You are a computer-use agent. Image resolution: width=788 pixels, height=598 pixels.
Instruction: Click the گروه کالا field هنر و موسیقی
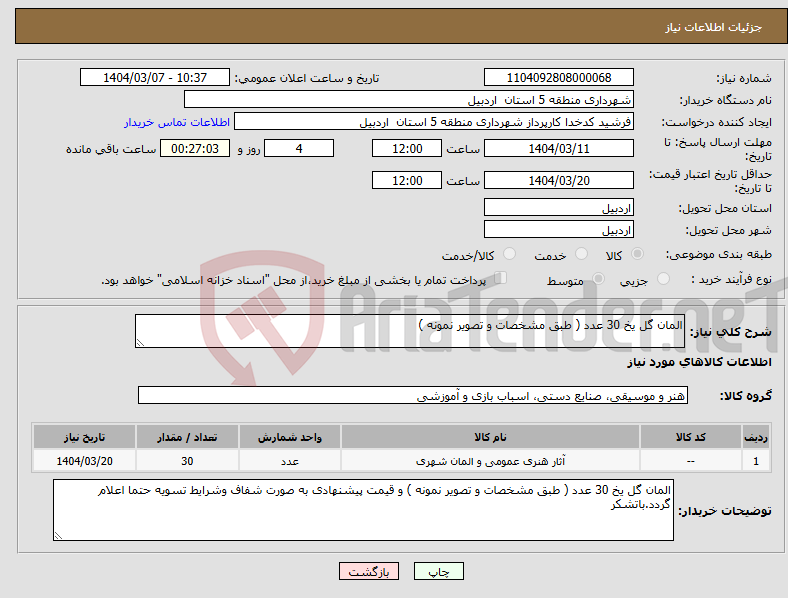(413, 395)
